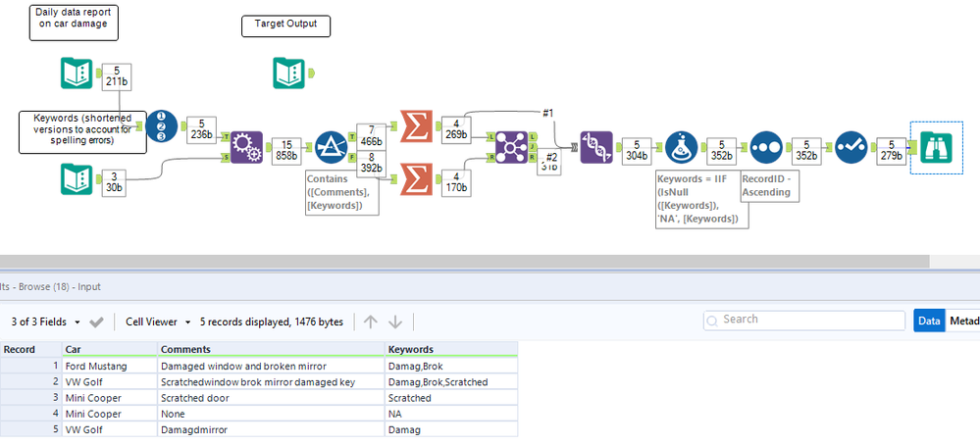
Task: Click the '5 304b' connection data label
Action: 637,150
